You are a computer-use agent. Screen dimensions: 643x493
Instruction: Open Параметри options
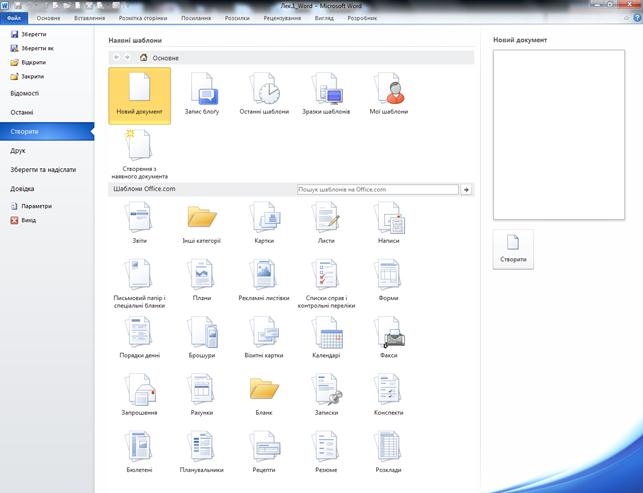click(x=31, y=206)
